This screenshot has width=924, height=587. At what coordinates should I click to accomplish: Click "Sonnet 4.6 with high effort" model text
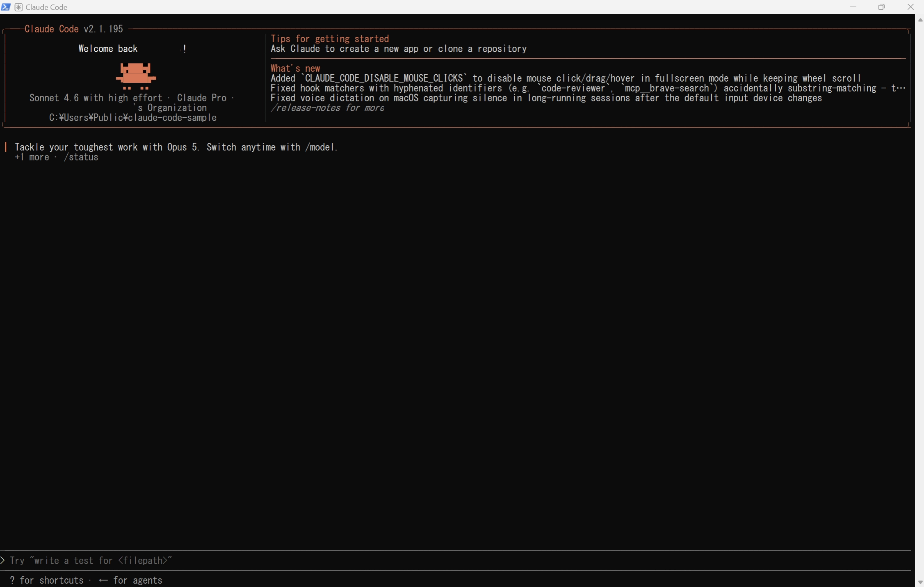(x=96, y=98)
